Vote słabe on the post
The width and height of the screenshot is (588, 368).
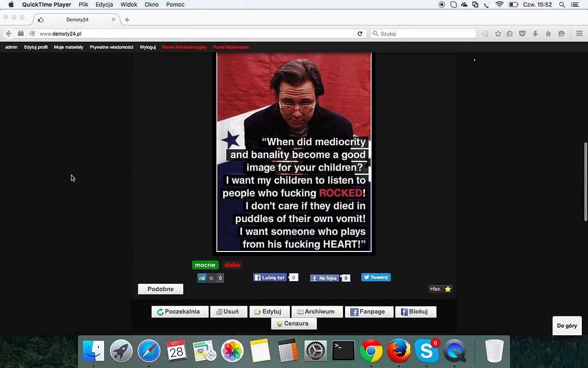(x=232, y=265)
